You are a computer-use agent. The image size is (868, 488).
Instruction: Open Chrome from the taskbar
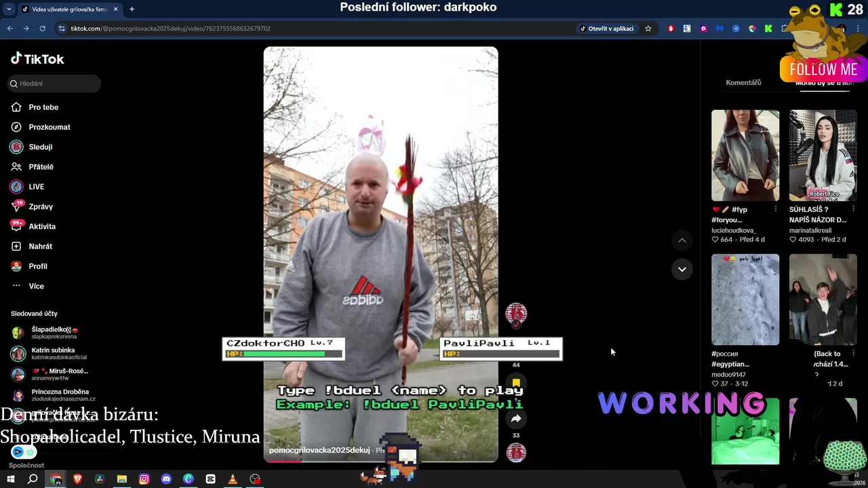point(56,479)
